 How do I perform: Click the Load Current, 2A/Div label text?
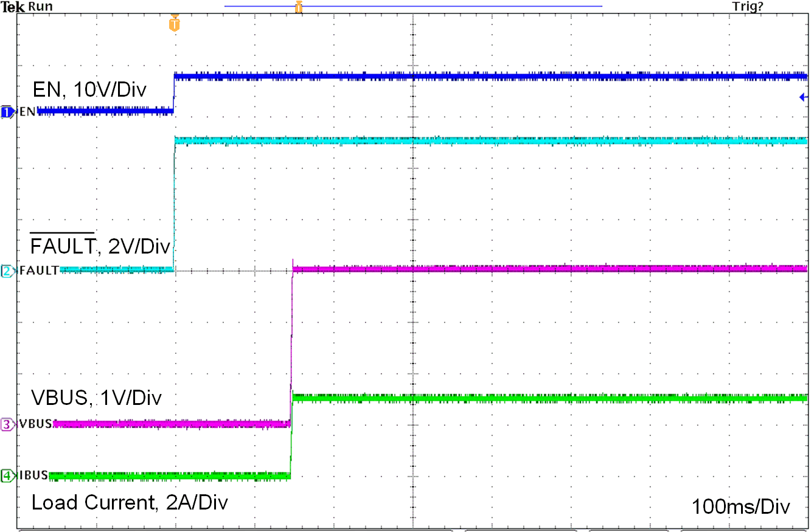[129, 503]
